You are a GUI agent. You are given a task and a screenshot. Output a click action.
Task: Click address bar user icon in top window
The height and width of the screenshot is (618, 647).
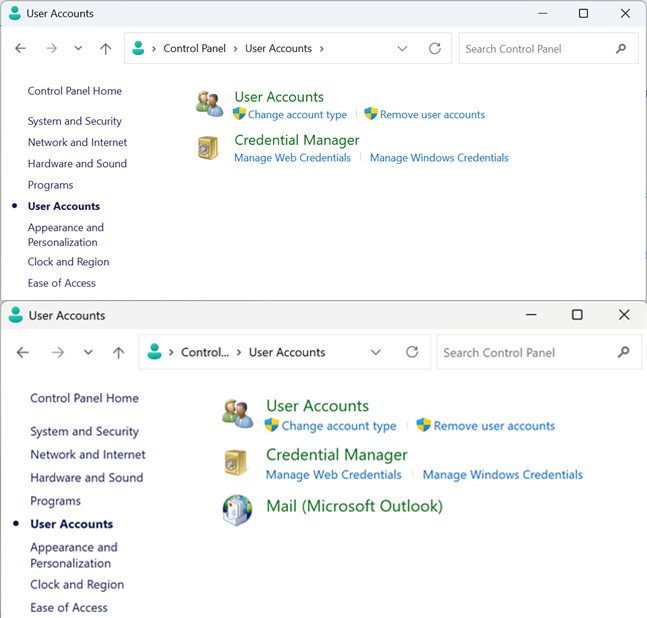tap(138, 48)
